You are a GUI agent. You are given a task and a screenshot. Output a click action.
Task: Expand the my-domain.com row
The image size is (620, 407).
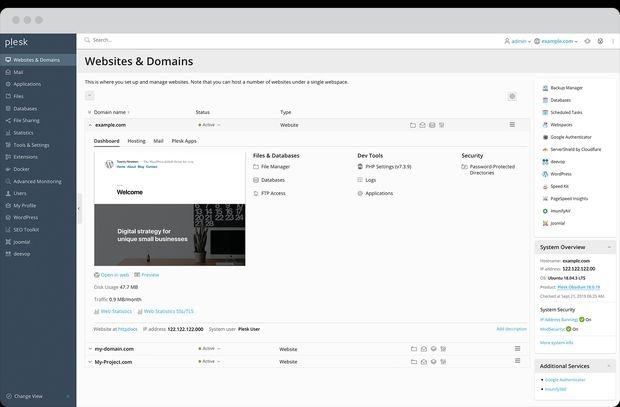click(90, 349)
